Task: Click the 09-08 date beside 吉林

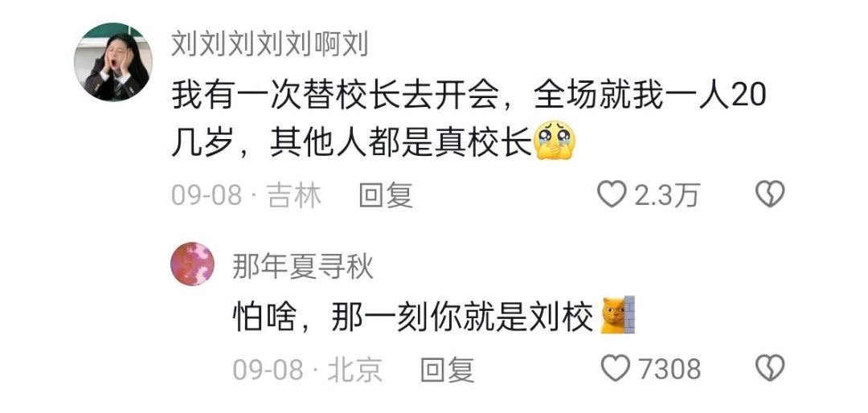Action: [x=207, y=195]
